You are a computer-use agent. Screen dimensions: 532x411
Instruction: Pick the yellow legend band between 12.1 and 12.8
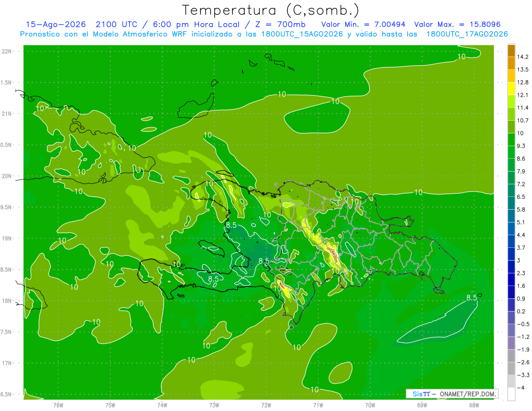coord(511,89)
